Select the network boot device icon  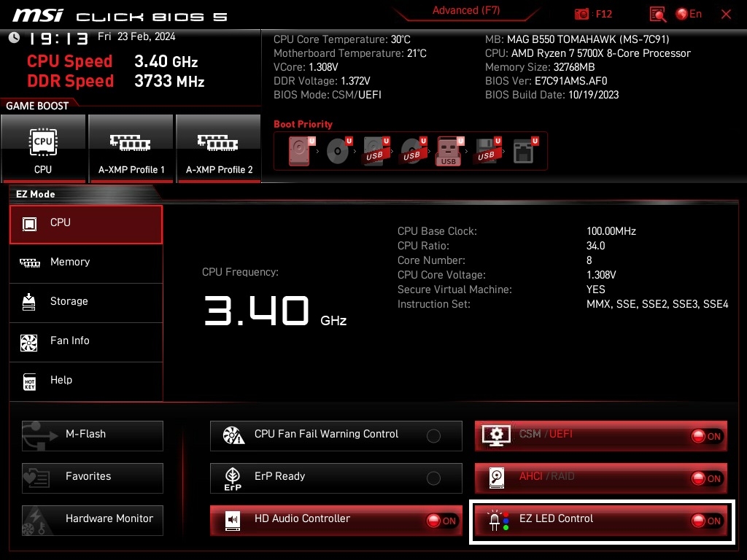pyautogui.click(x=525, y=151)
